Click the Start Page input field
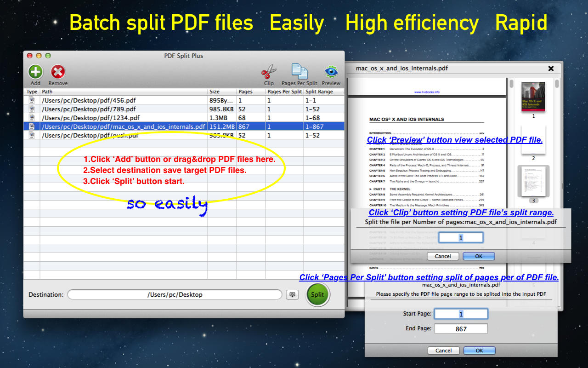This screenshot has height=368, width=588. 461,314
